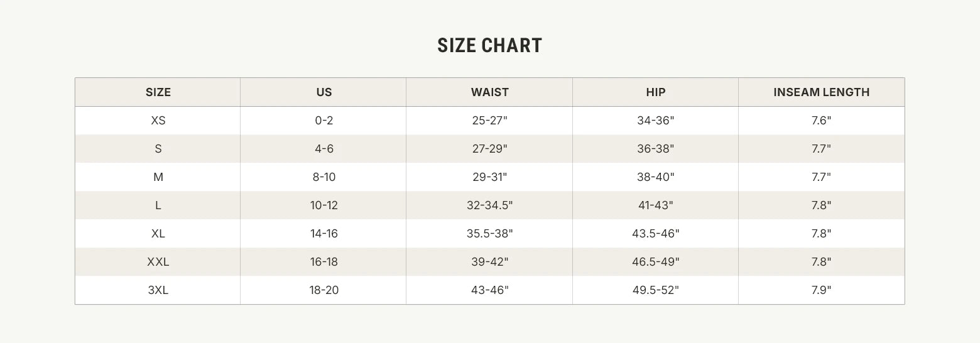Click the SIZE column header

[x=158, y=92]
